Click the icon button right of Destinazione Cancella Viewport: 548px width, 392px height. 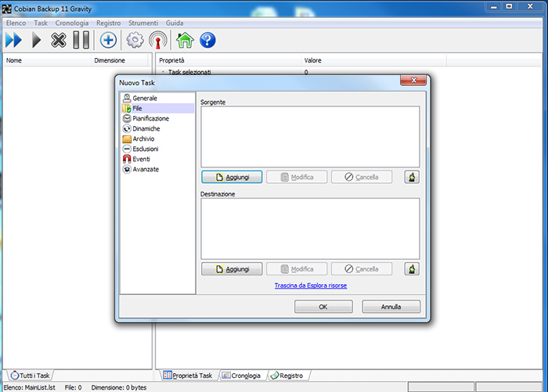coord(412,269)
